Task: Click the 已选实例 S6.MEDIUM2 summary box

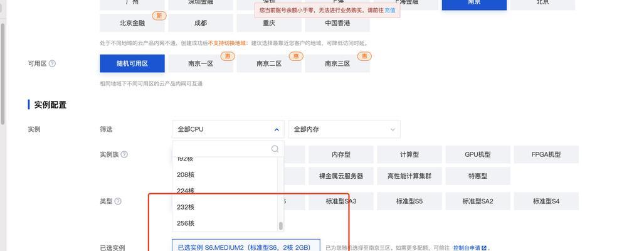Action: (246, 245)
